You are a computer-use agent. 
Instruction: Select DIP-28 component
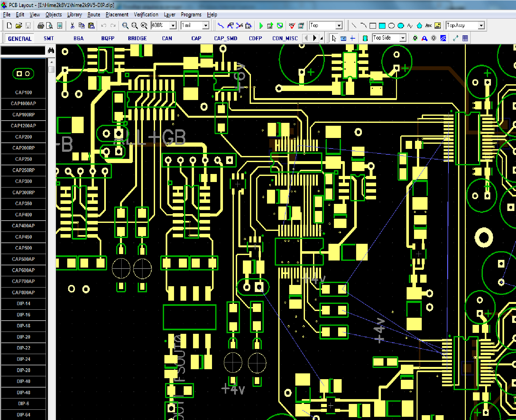(x=23, y=370)
